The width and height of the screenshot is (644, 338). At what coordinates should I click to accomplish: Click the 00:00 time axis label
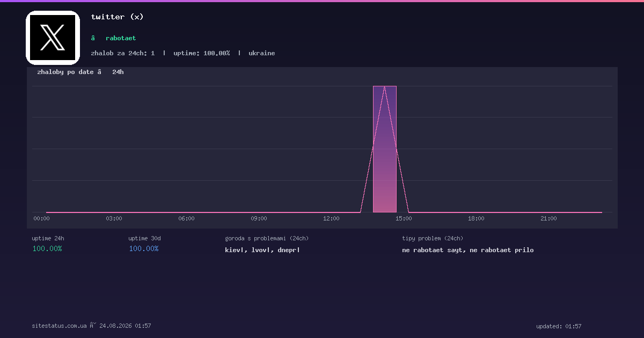click(x=41, y=218)
